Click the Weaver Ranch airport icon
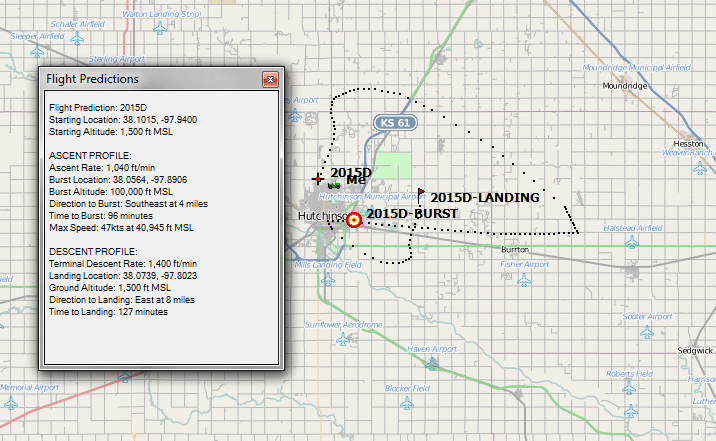This screenshot has height=441, width=716. [x=700, y=168]
